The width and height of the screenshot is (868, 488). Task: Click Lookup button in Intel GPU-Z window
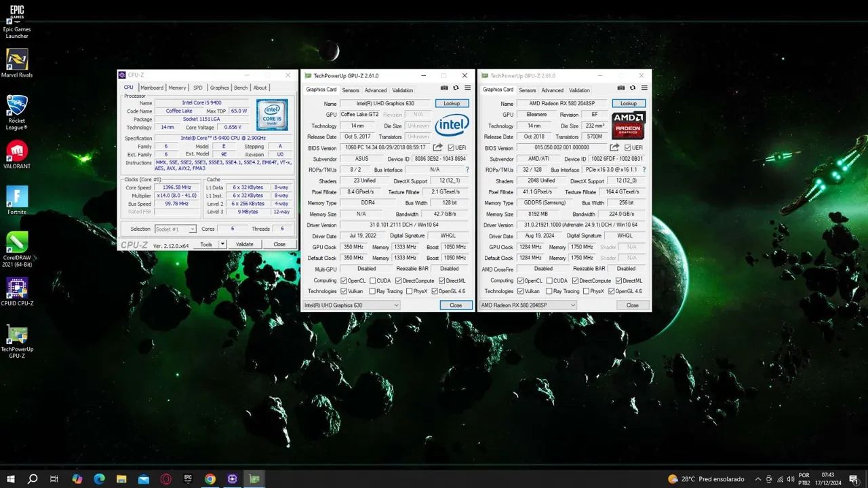click(x=452, y=103)
